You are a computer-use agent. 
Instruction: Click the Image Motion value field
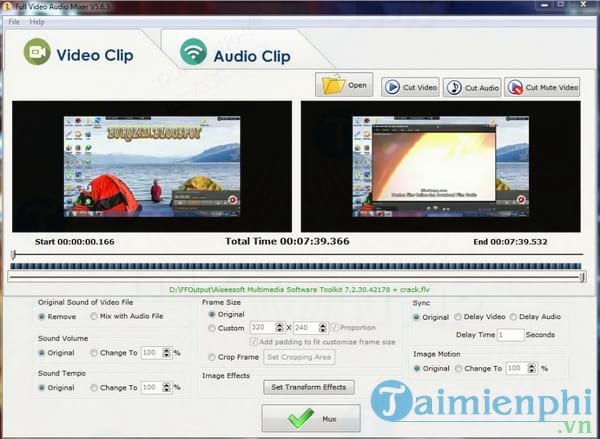tap(517, 369)
